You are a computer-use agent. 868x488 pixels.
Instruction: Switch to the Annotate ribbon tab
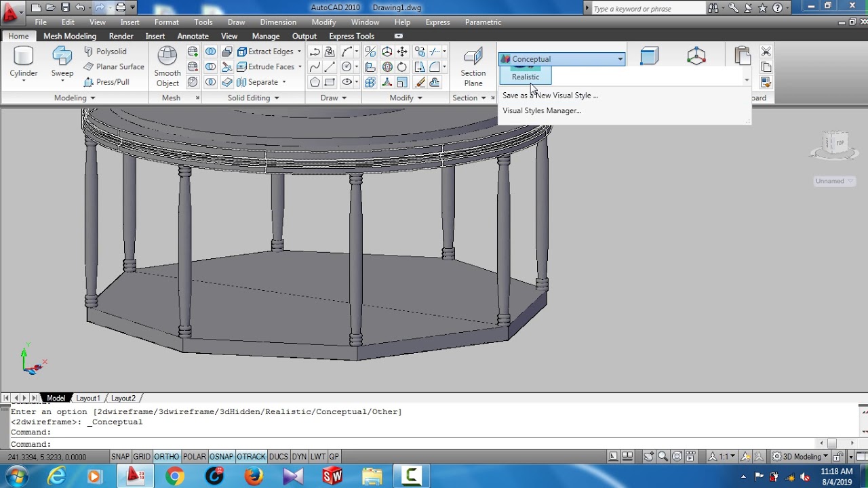click(x=193, y=36)
